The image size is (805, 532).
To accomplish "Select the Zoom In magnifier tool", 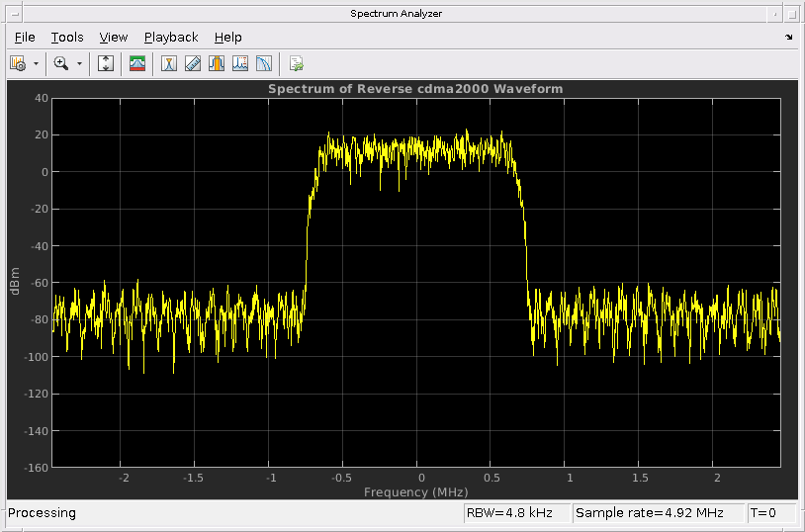I will click(61, 63).
